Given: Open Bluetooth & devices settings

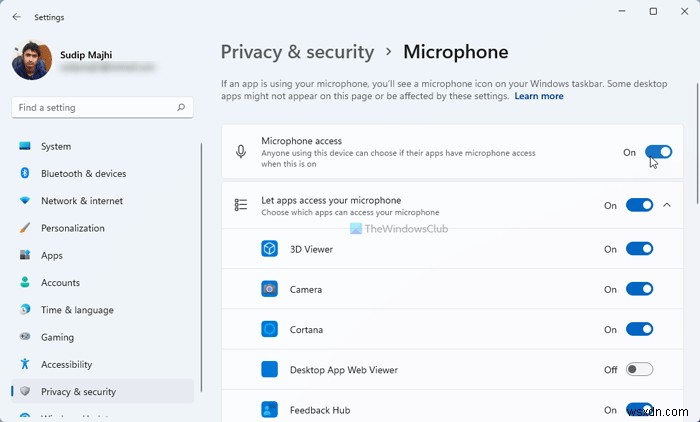Looking at the screenshot, I should [x=103, y=173].
